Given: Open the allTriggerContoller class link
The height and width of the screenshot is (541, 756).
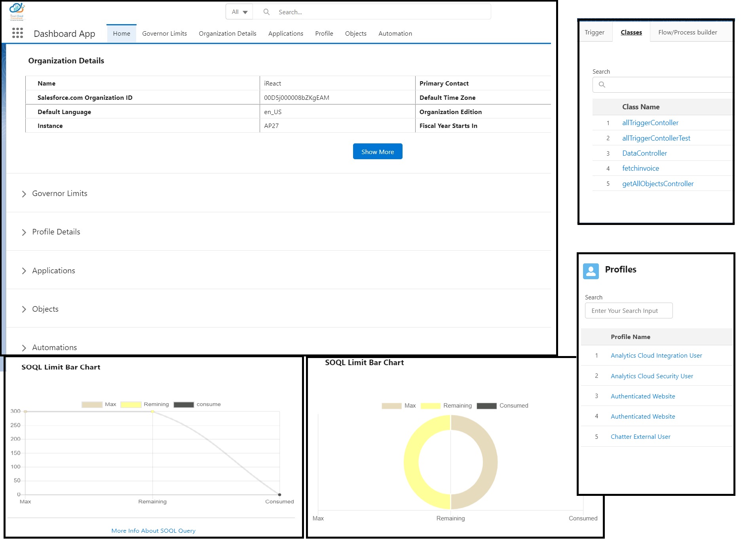Looking at the screenshot, I should 650,123.
